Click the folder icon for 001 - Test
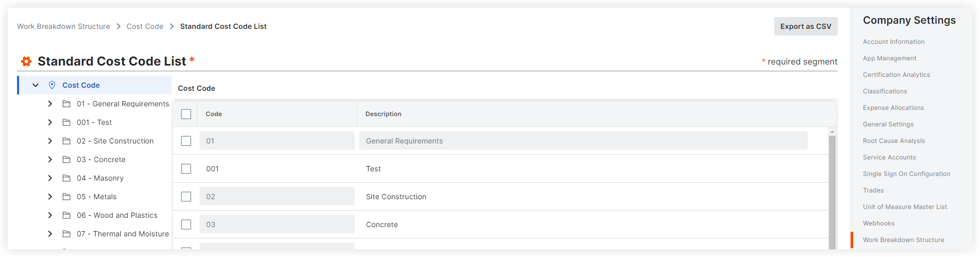The height and width of the screenshot is (257, 980). 67,122
